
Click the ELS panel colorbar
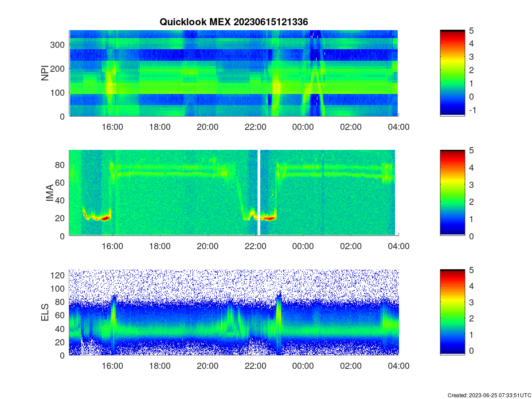pyautogui.click(x=452, y=313)
